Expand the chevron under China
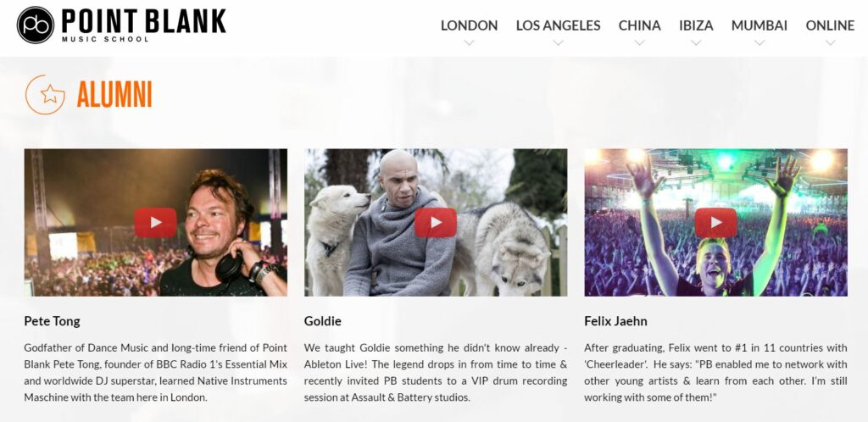 click(x=639, y=42)
